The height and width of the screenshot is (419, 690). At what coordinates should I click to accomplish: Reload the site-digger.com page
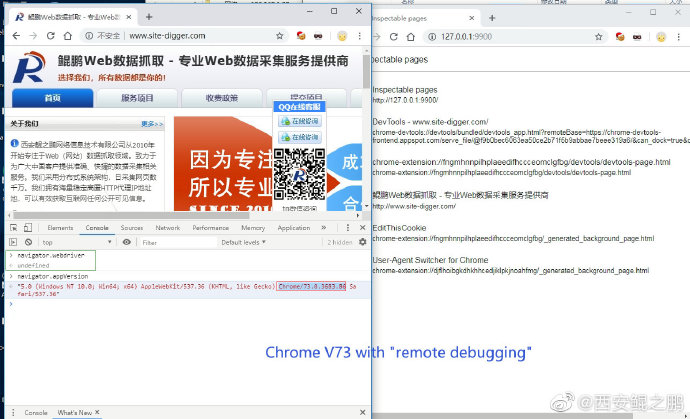tap(51, 36)
